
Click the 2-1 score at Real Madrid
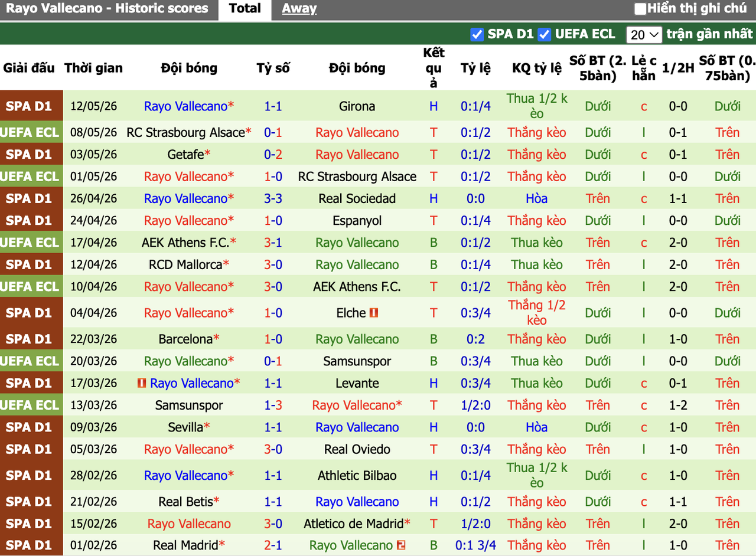click(x=273, y=545)
